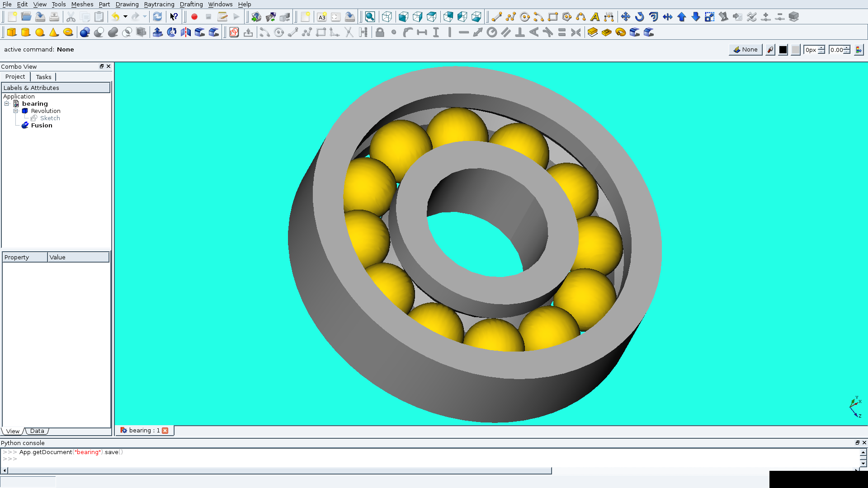Toggle visibility of Sketch in tree
This screenshot has width=868, height=488.
point(49,118)
